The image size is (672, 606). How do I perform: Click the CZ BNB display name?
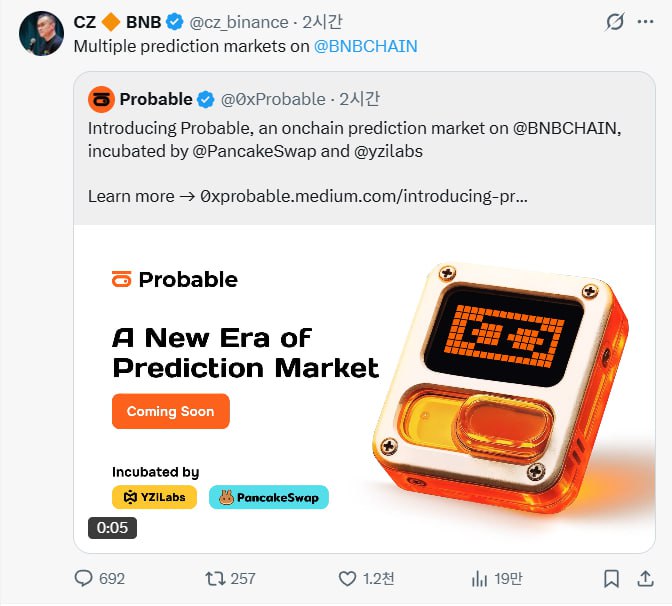pyautogui.click(x=117, y=22)
